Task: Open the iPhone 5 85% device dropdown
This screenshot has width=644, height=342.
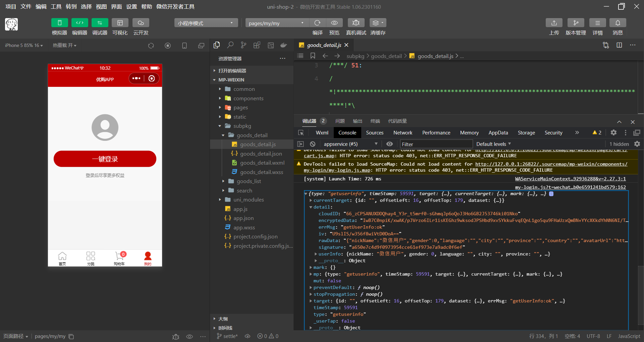Action: [24, 45]
